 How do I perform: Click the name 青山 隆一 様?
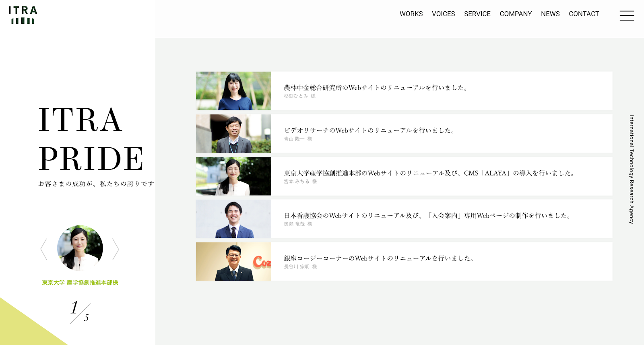[x=298, y=139]
